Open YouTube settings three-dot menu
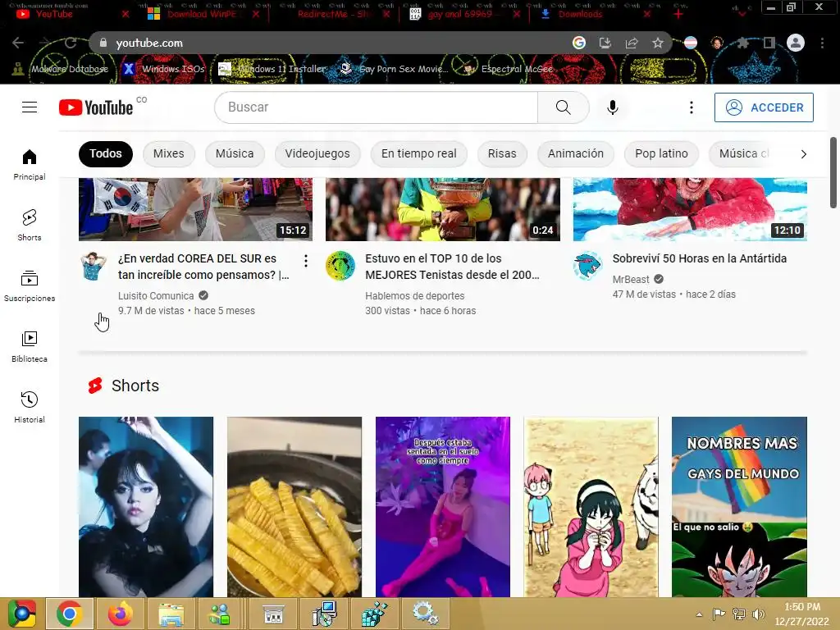The height and width of the screenshot is (630, 840). 691,107
